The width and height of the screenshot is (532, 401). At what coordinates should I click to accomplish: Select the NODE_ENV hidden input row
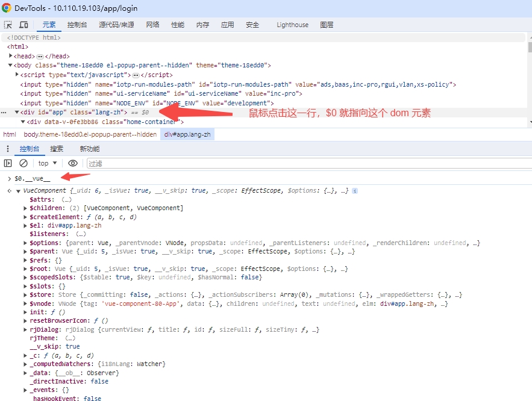pos(147,103)
